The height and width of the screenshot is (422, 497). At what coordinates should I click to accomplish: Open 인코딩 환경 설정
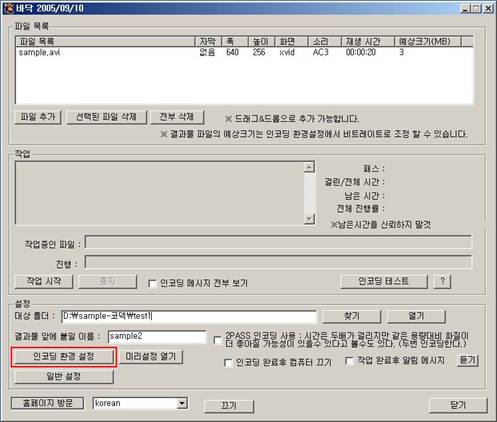click(x=64, y=357)
